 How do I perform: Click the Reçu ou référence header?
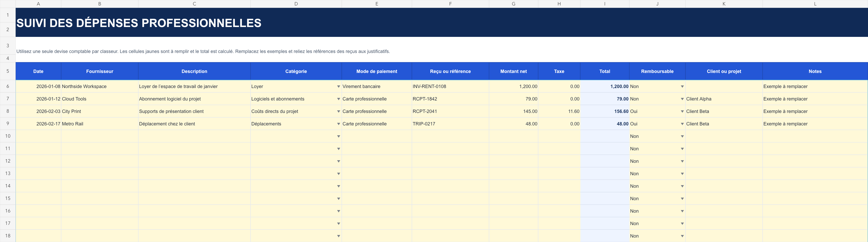pos(450,71)
